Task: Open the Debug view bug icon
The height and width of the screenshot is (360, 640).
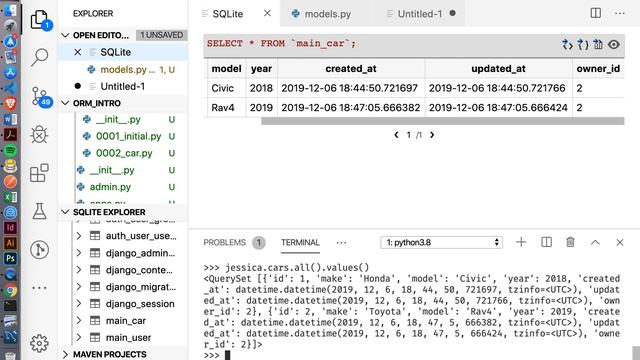Action: click(39, 134)
